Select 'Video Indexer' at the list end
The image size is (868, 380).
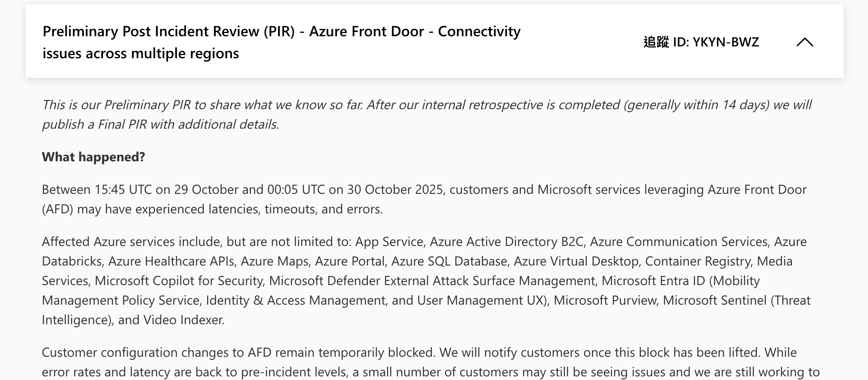tap(184, 320)
